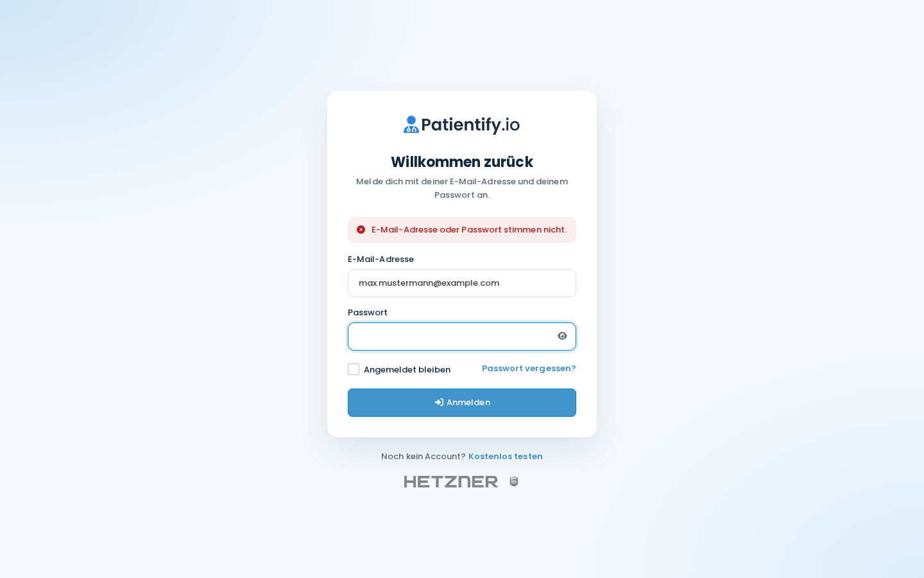
Task: Click the Anmelden button
Action: coord(462,403)
